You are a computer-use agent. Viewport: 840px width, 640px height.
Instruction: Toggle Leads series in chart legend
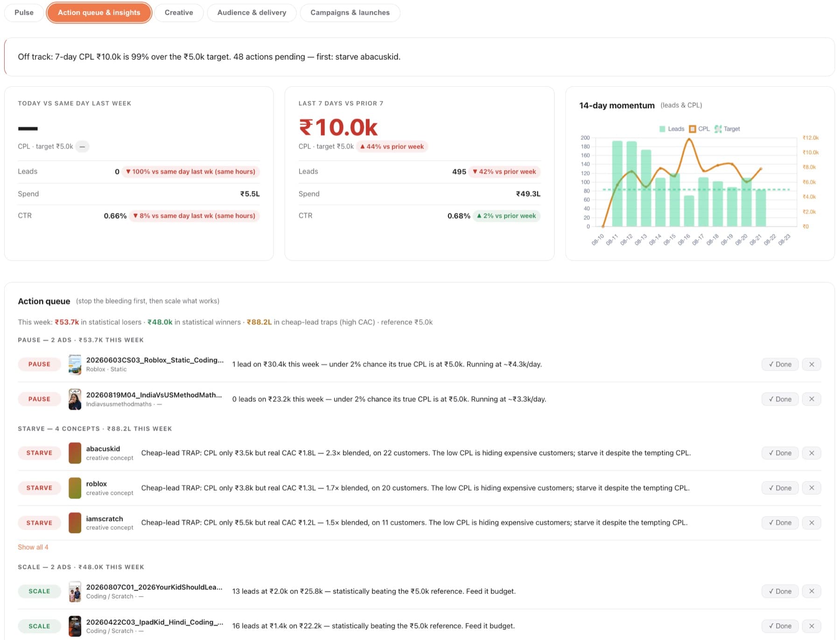tap(672, 129)
